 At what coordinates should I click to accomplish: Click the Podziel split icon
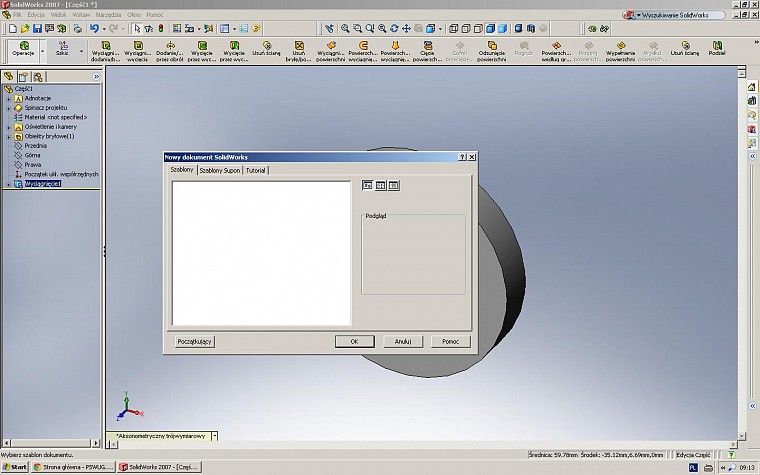click(717, 48)
